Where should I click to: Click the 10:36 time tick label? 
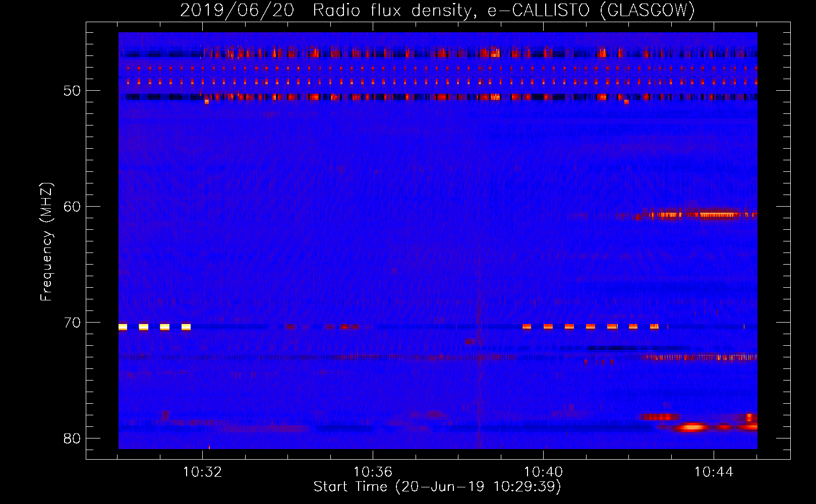click(x=373, y=472)
